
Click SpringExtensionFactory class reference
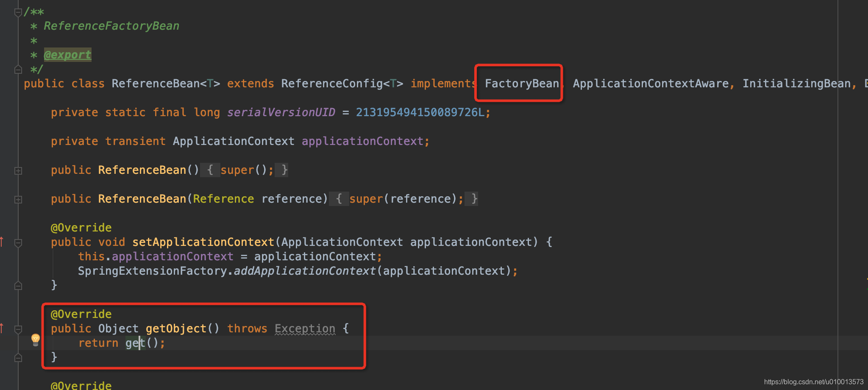click(152, 271)
